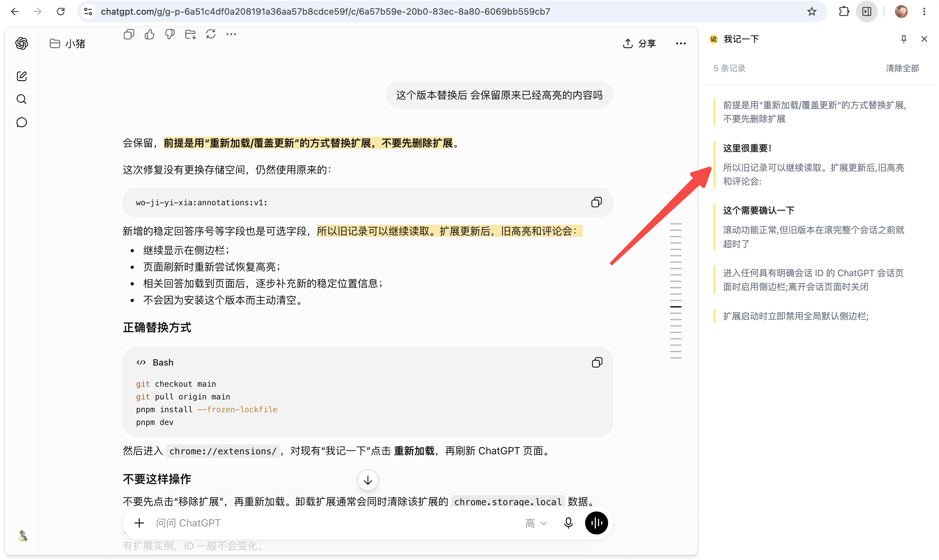Bookmark this page with the star icon

coord(812,12)
